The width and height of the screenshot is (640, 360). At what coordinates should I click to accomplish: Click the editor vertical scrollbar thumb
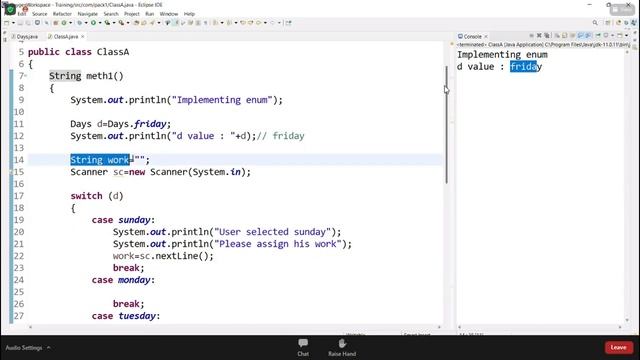point(447,124)
